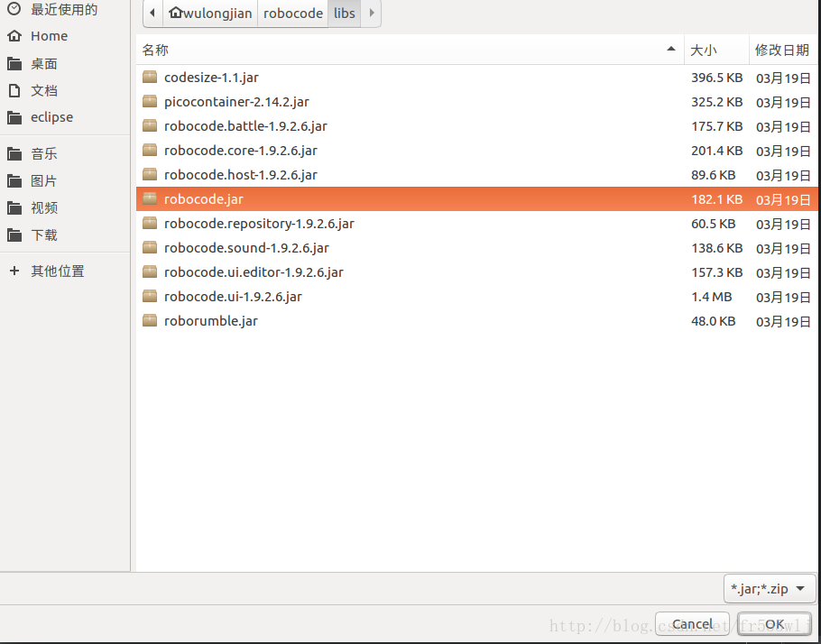Click the robocode.ui.editor-1.9.2.6.jar archive icon
The image size is (821, 644).
(150, 271)
